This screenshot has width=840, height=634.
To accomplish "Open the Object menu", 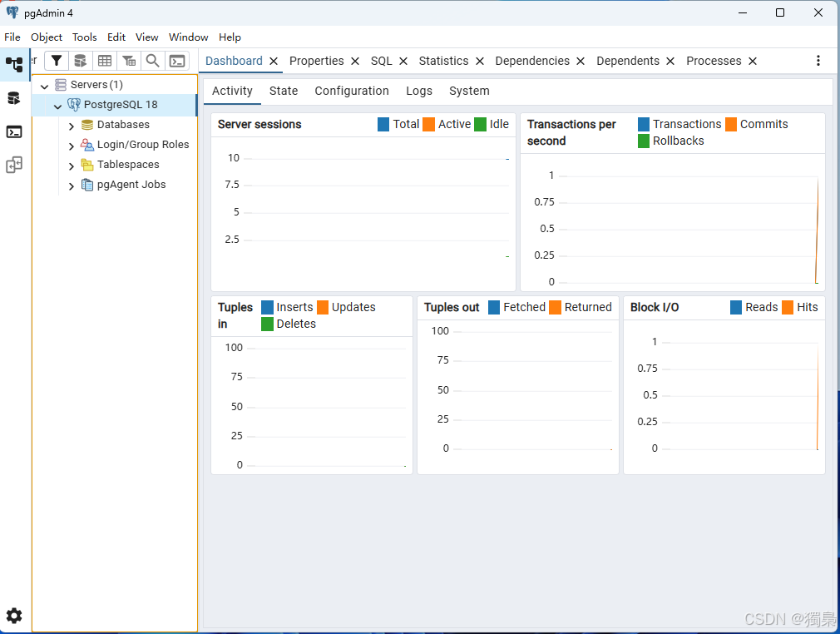I will (47, 37).
